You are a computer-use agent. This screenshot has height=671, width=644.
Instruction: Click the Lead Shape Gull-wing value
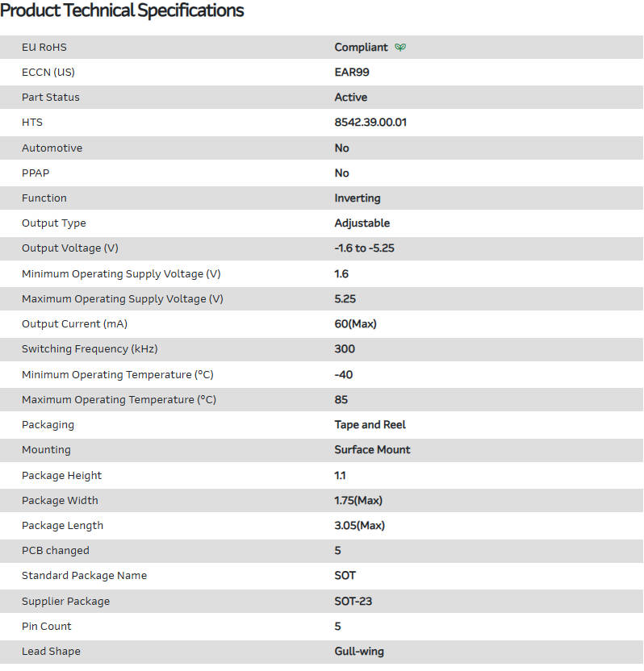[x=359, y=652]
